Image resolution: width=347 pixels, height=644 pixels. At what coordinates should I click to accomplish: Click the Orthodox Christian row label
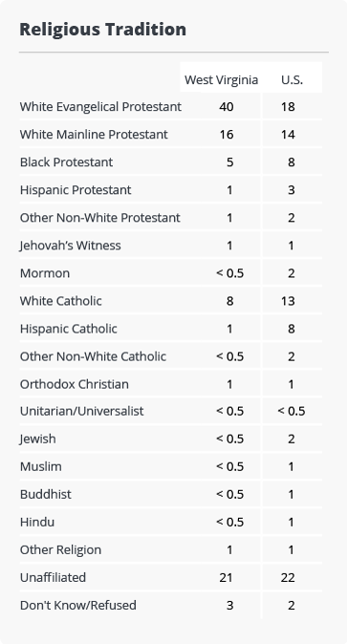pos(74,384)
